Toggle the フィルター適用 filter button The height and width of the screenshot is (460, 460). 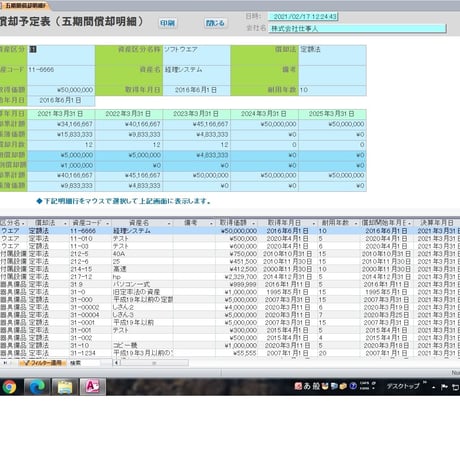pyautogui.click(x=43, y=363)
